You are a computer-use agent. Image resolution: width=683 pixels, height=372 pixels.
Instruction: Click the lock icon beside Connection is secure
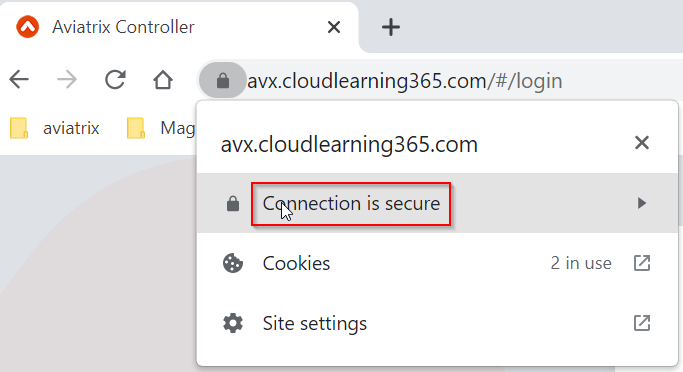coord(233,203)
